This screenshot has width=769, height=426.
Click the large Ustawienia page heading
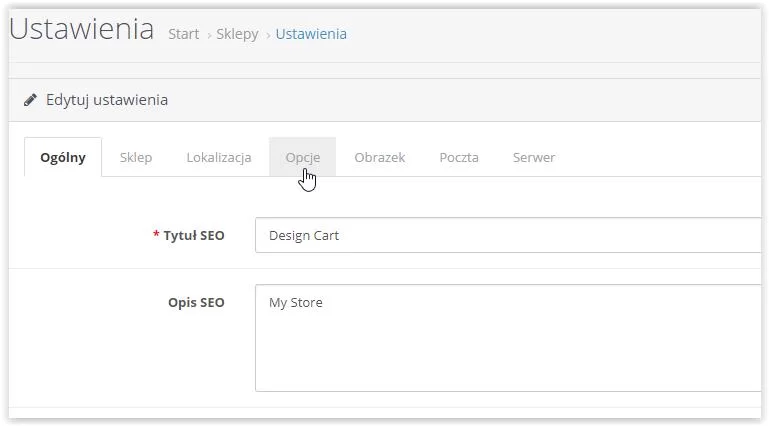tap(81, 29)
